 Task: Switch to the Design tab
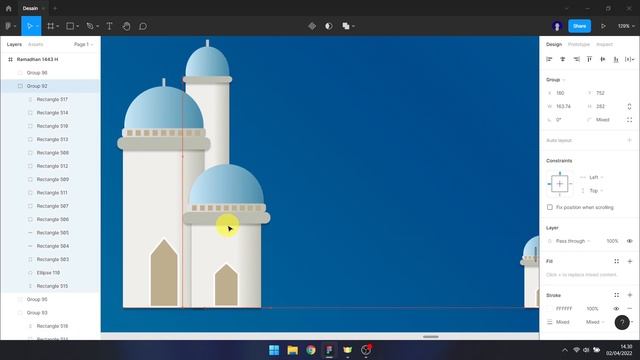554,44
